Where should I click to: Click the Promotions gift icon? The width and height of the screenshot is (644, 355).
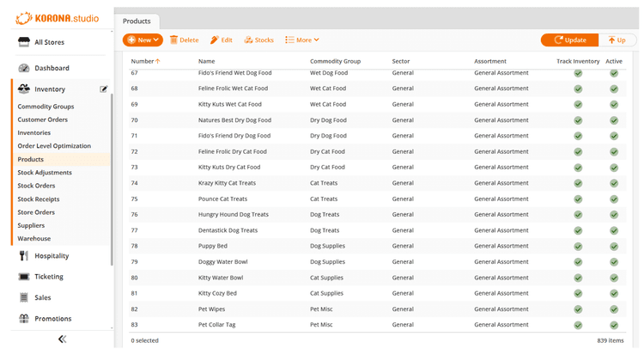(23, 319)
